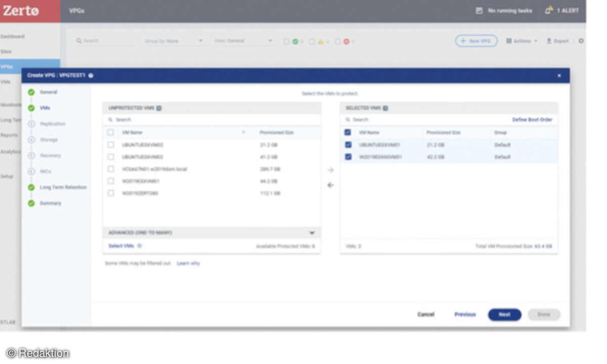607x364 pixels.
Task: Click the Total VM Provisioned Size 63.4 GB text
Action: coord(513,246)
